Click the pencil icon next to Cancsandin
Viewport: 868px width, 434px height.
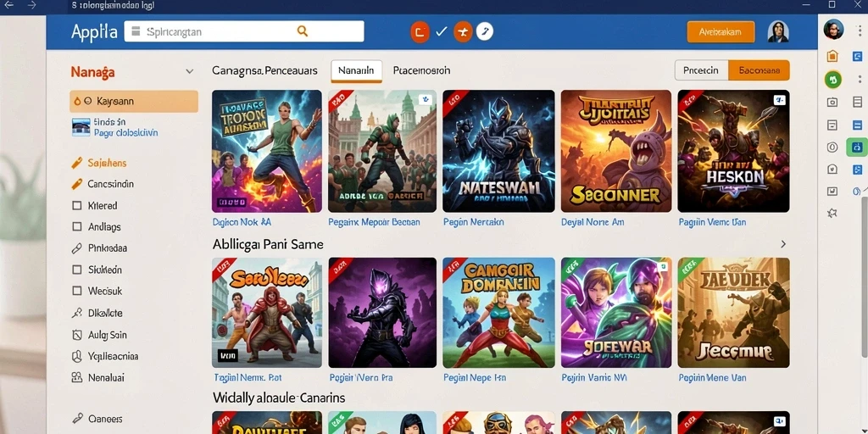click(77, 184)
